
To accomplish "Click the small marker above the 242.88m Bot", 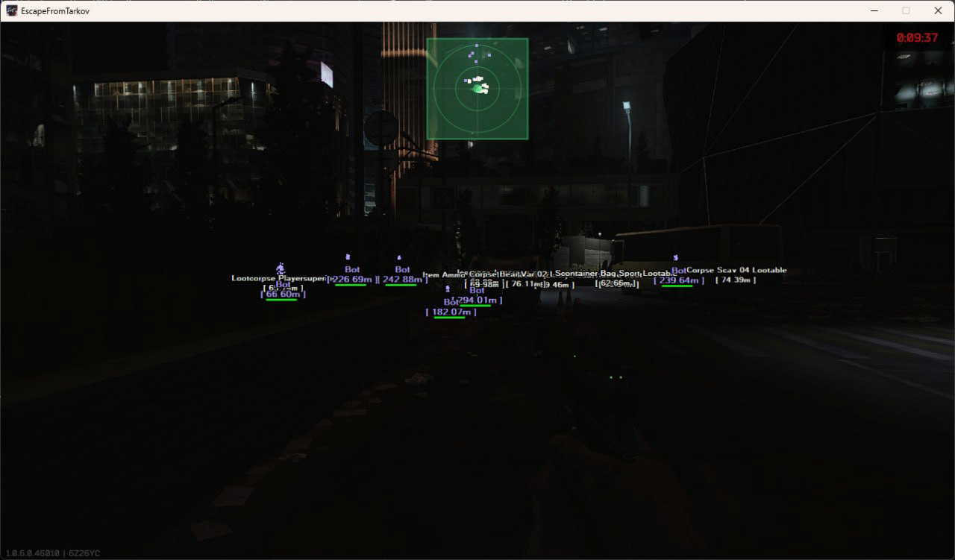I will pos(399,258).
